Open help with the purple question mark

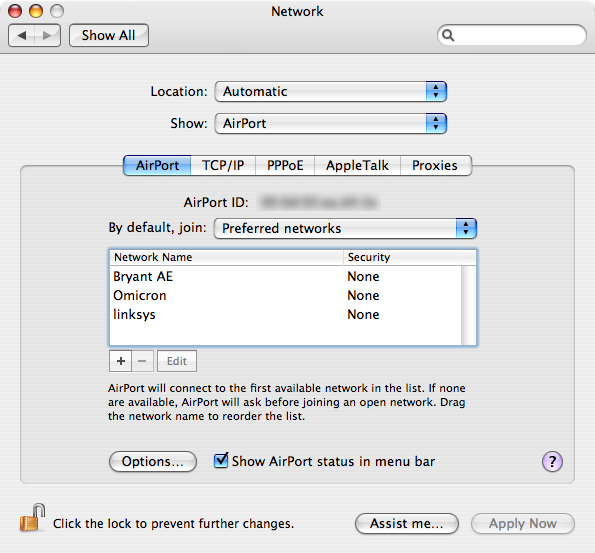552,462
